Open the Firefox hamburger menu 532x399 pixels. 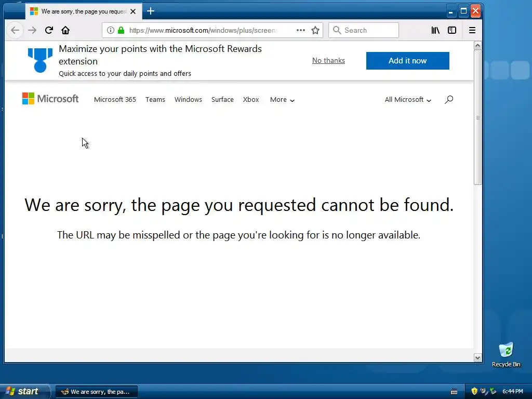pyautogui.click(x=472, y=30)
